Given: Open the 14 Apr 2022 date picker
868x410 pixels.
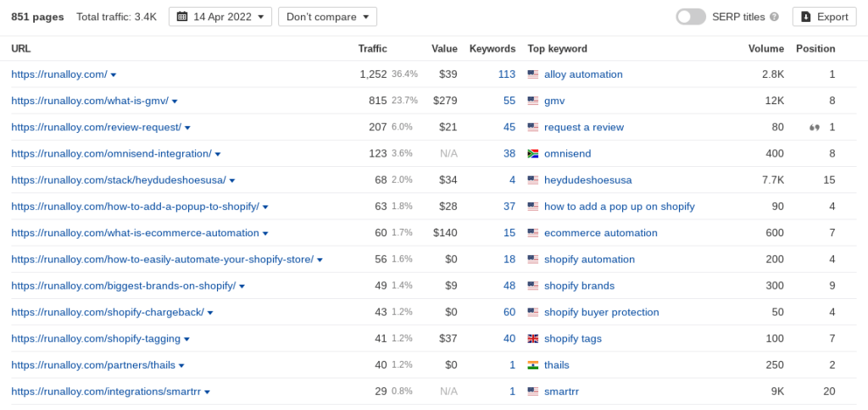Looking at the screenshot, I should point(220,17).
